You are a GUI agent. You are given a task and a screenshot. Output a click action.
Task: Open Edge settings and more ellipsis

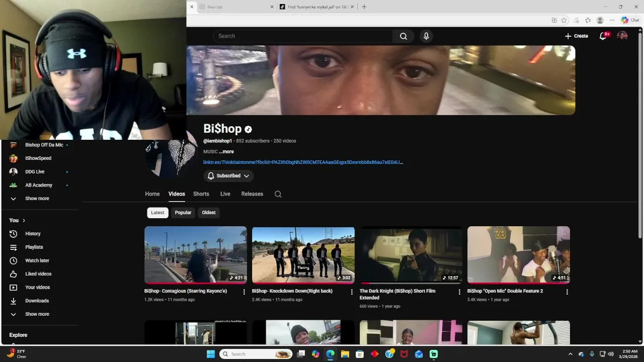point(612,20)
